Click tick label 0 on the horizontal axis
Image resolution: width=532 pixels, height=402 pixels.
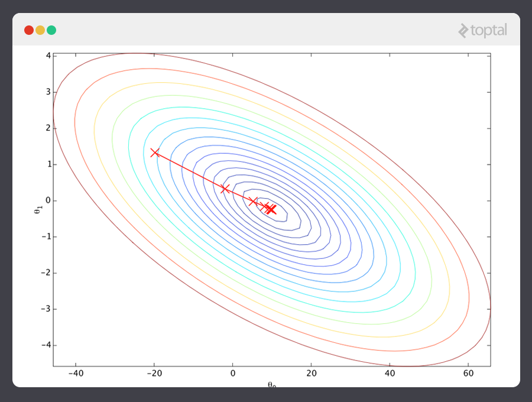233,374
